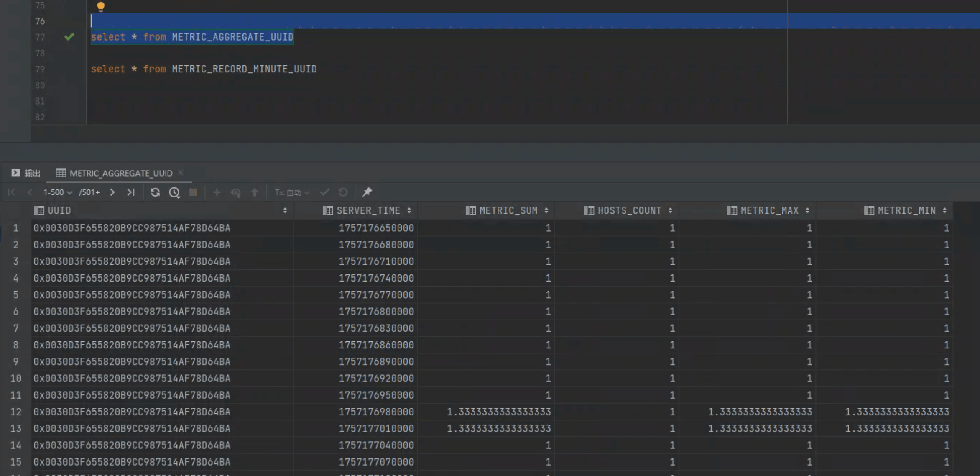Screen dimensions: 980x476
Task: Click the SERVER_TIME cell 1757176650000
Action: (355, 228)
